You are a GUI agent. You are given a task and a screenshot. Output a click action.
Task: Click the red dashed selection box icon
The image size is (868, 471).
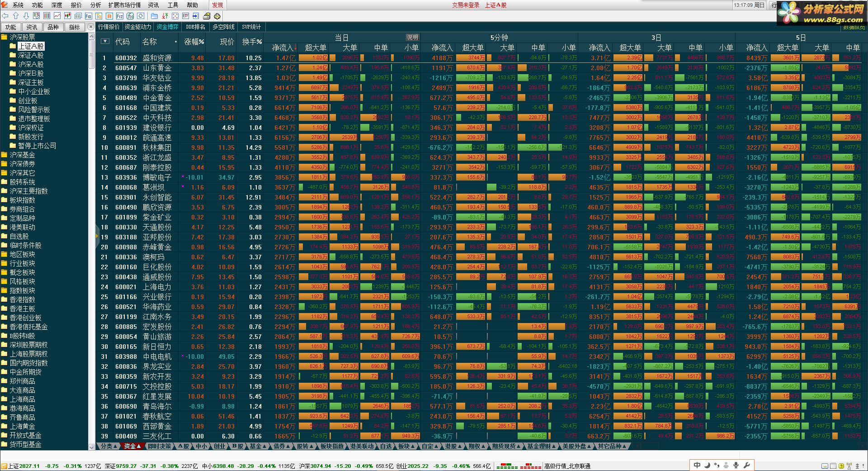pos(175,16)
